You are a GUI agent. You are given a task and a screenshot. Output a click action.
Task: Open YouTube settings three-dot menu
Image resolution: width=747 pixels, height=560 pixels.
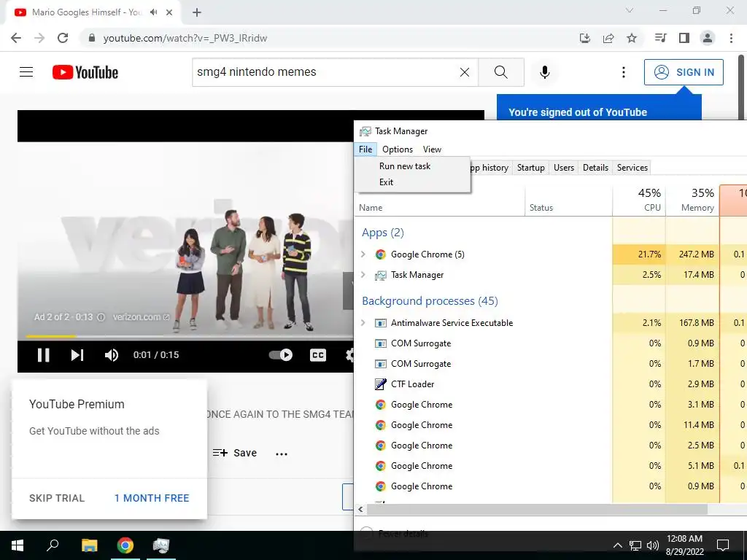pyautogui.click(x=623, y=72)
